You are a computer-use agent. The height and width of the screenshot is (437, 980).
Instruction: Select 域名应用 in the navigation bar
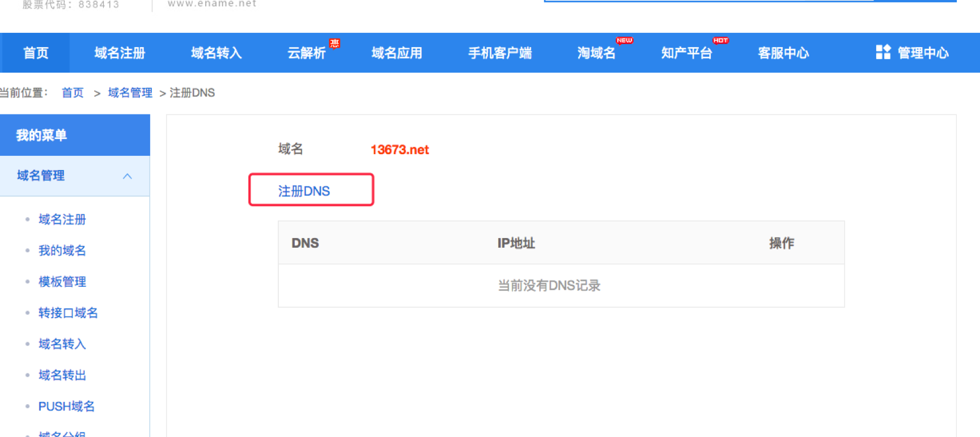397,53
